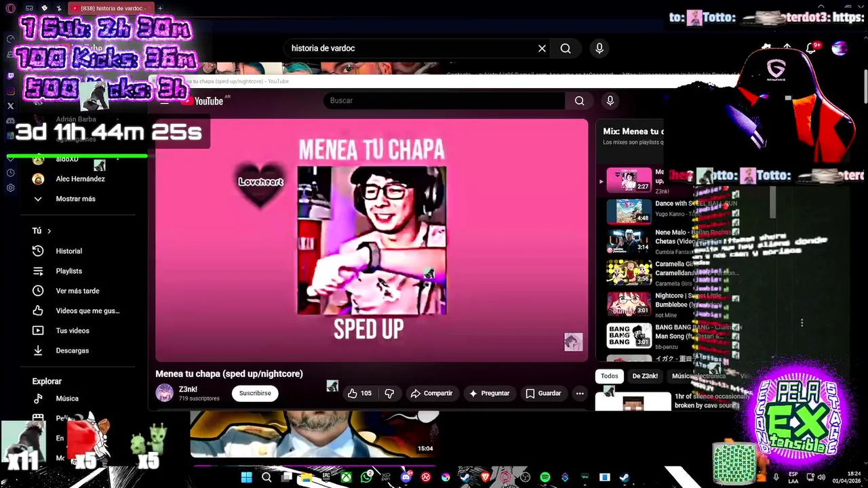Select the 'De Z3nk!' filter chip
Image resolution: width=868 pixels, height=488 pixels.
(x=645, y=376)
